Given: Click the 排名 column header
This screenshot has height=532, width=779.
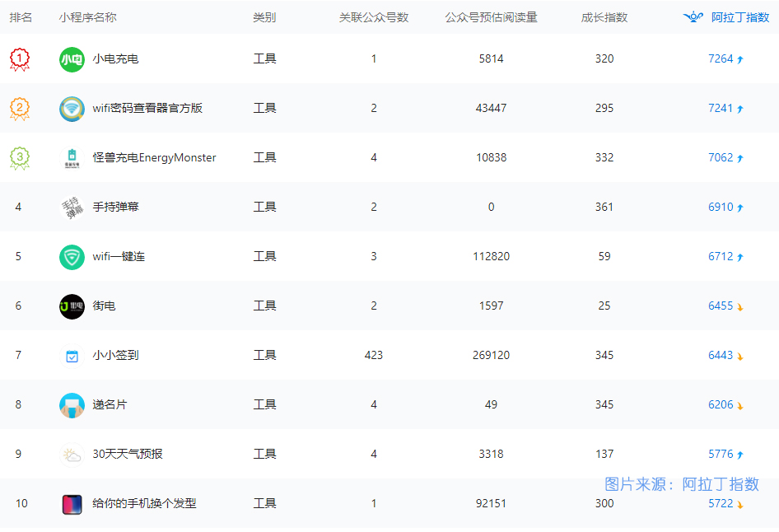Looking at the screenshot, I should coord(21,17).
